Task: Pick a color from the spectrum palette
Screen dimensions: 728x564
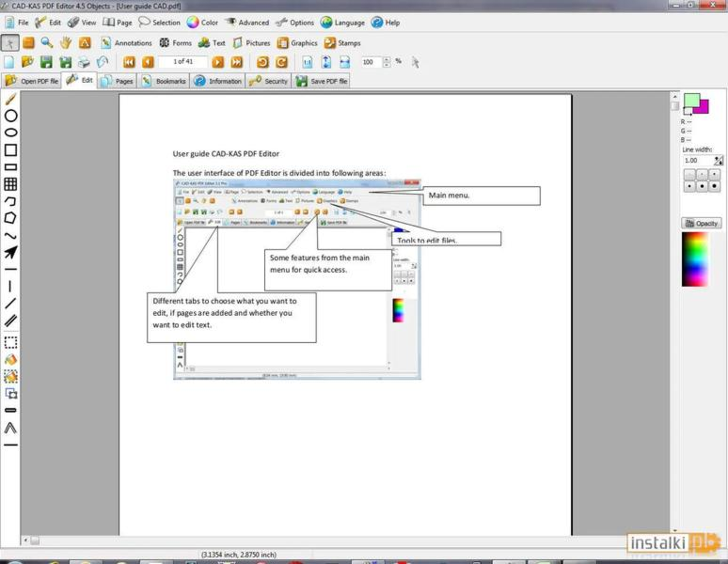Action: 694,259
